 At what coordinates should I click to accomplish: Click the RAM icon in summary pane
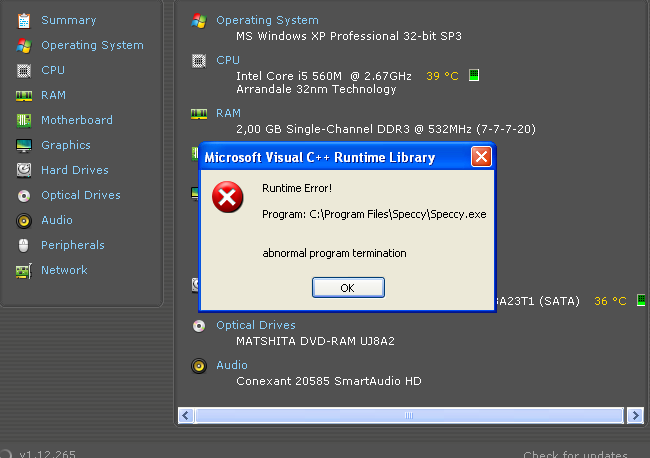[199, 114]
